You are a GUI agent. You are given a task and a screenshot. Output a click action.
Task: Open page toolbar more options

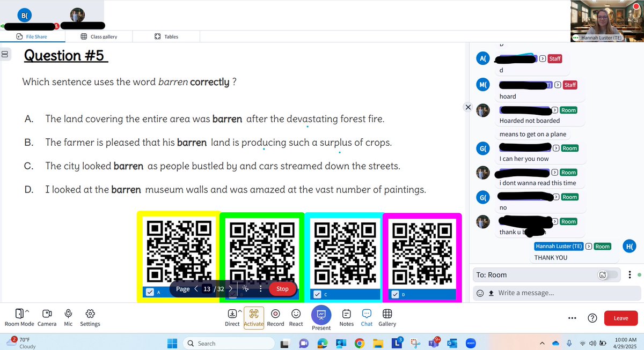(x=260, y=289)
